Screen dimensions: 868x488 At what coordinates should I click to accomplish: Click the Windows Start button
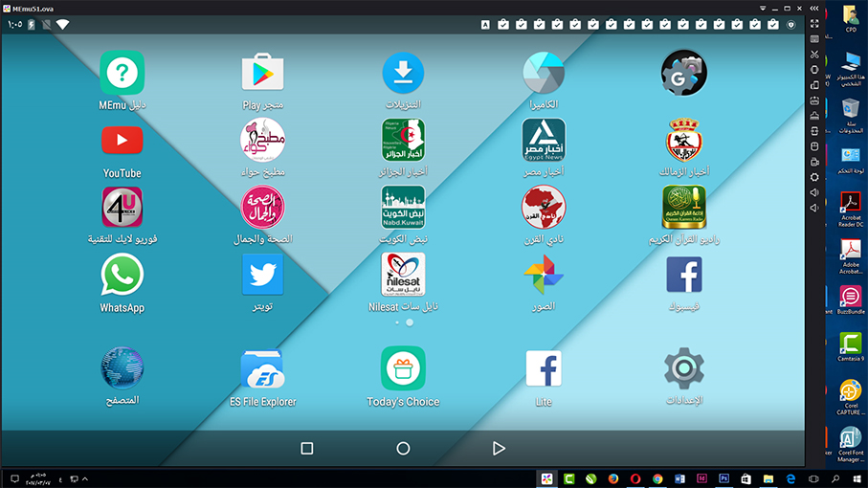tap(857, 478)
